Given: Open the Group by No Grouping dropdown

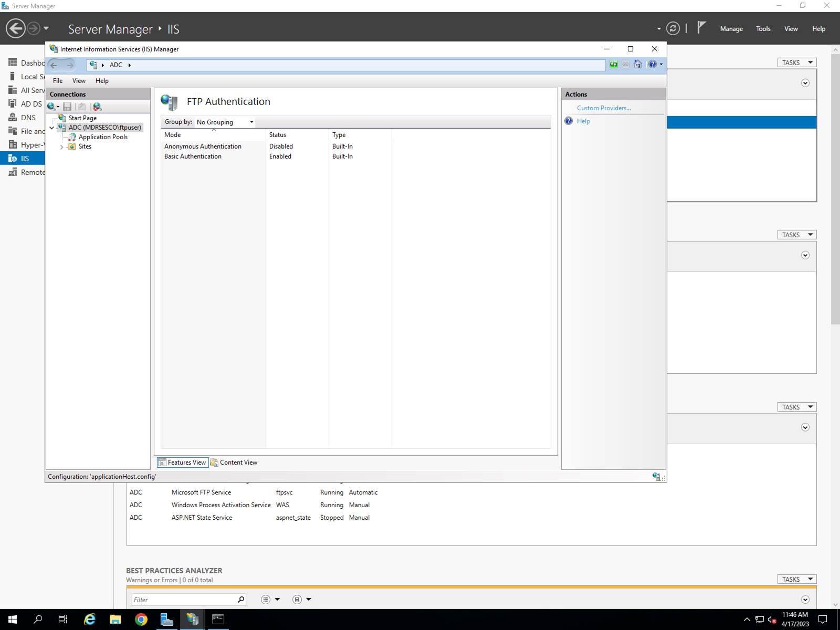Looking at the screenshot, I should 225,122.
